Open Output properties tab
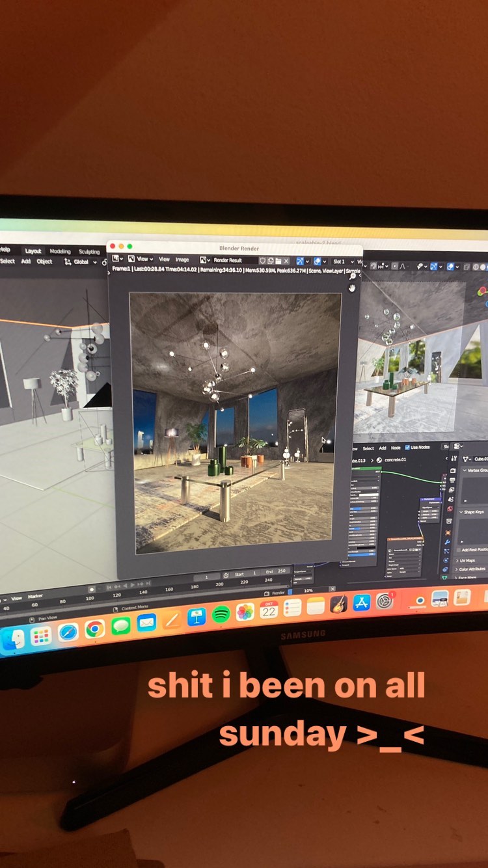The height and width of the screenshot is (868, 488). pyautogui.click(x=453, y=480)
